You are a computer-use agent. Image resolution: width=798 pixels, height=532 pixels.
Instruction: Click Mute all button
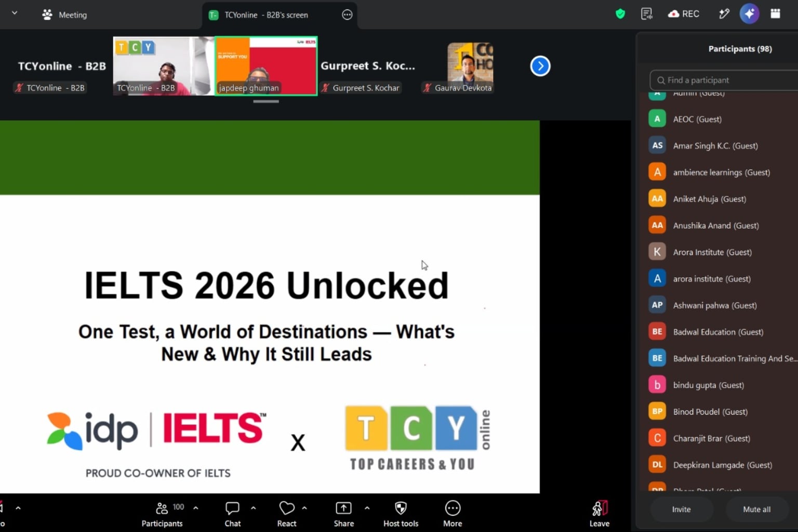(756, 509)
